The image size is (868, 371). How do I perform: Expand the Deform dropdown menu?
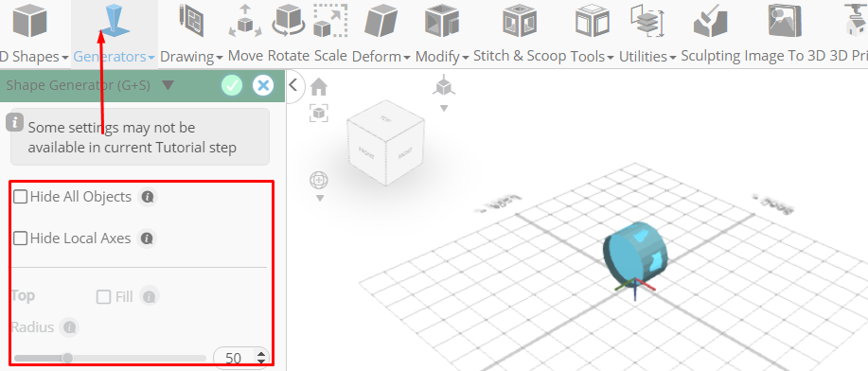click(x=381, y=57)
